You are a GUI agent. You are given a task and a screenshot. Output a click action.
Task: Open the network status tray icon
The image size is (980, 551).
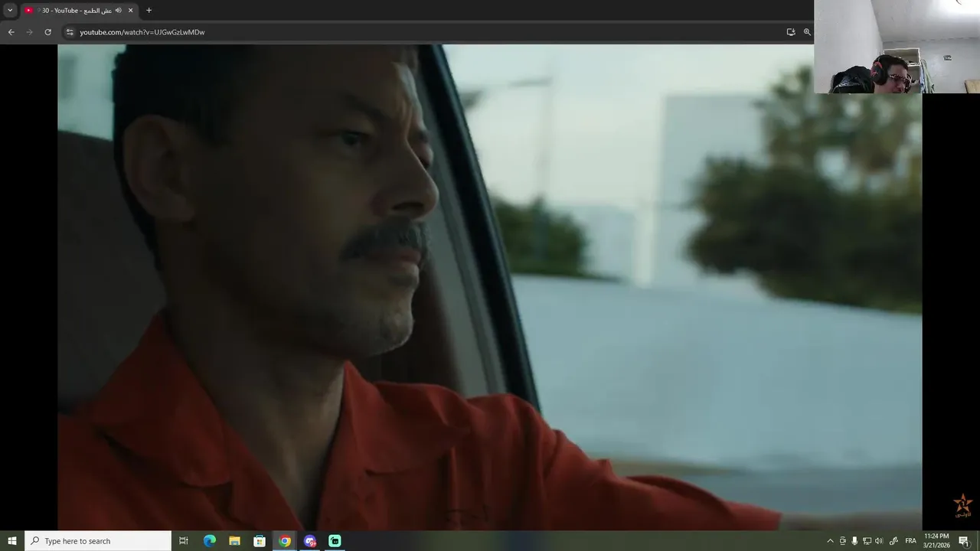[x=867, y=541]
